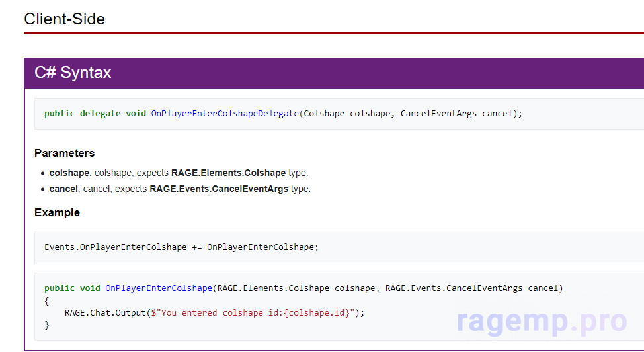
Task: Select the bold 'colshape' parameter name in list
Action: pyautogui.click(x=69, y=173)
